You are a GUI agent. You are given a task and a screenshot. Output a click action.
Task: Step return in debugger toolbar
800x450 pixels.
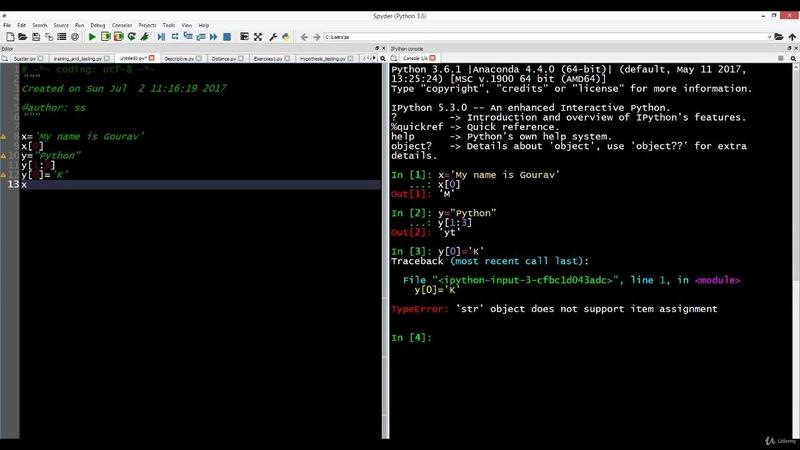(x=201, y=37)
